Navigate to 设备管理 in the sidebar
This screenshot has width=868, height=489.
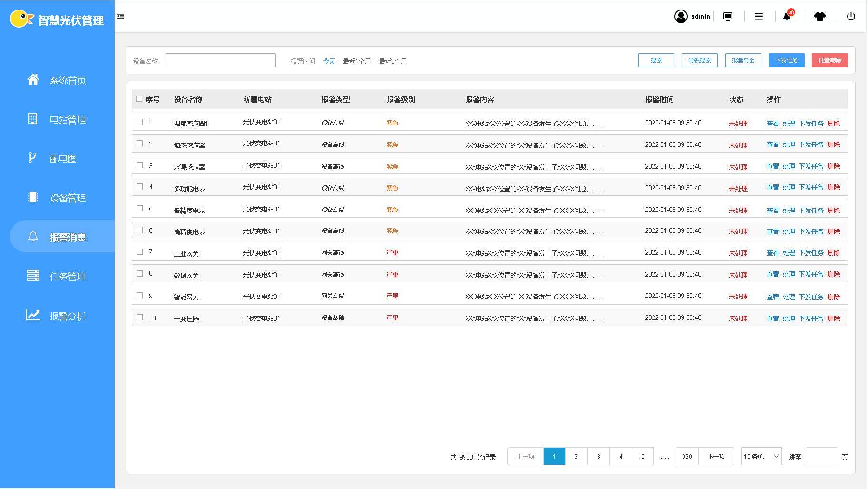(68, 198)
